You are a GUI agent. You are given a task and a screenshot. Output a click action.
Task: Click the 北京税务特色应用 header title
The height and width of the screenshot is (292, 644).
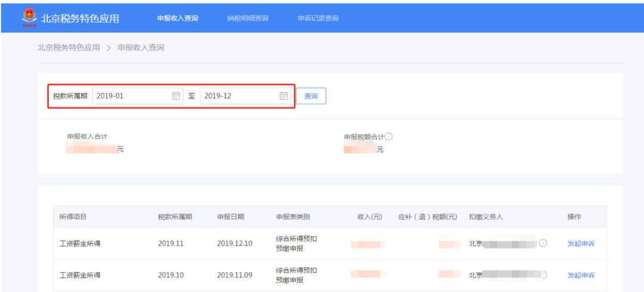pyautogui.click(x=80, y=18)
